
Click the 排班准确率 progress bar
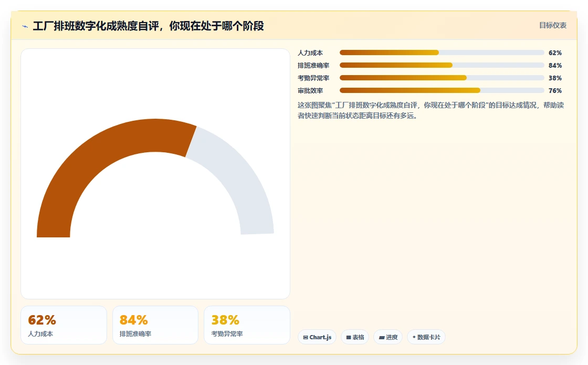pyautogui.click(x=442, y=65)
